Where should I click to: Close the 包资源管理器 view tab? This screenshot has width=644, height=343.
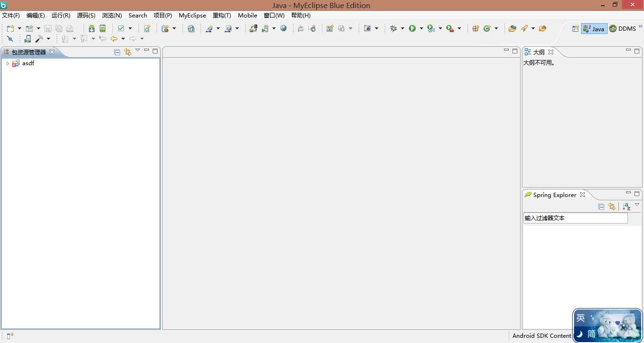coord(52,52)
